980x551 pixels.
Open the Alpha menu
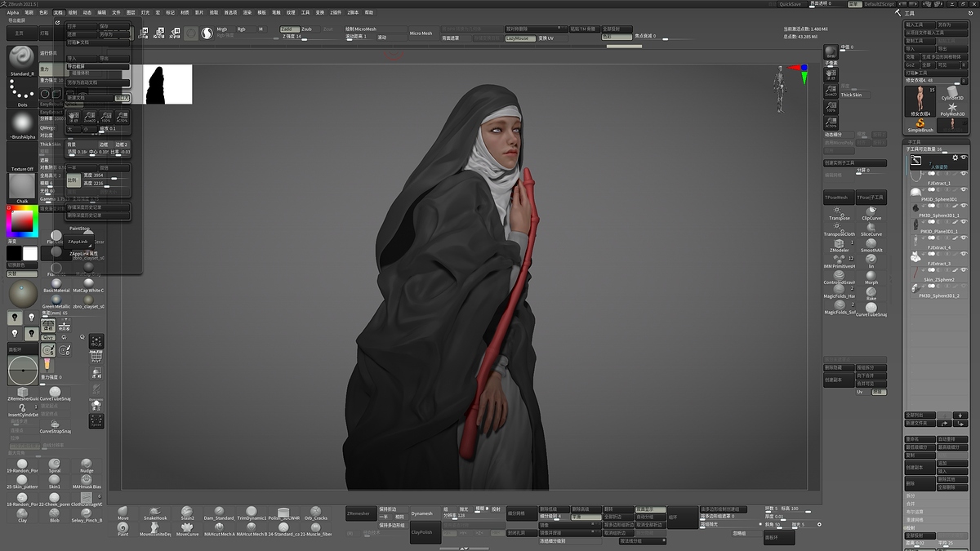click(13, 13)
